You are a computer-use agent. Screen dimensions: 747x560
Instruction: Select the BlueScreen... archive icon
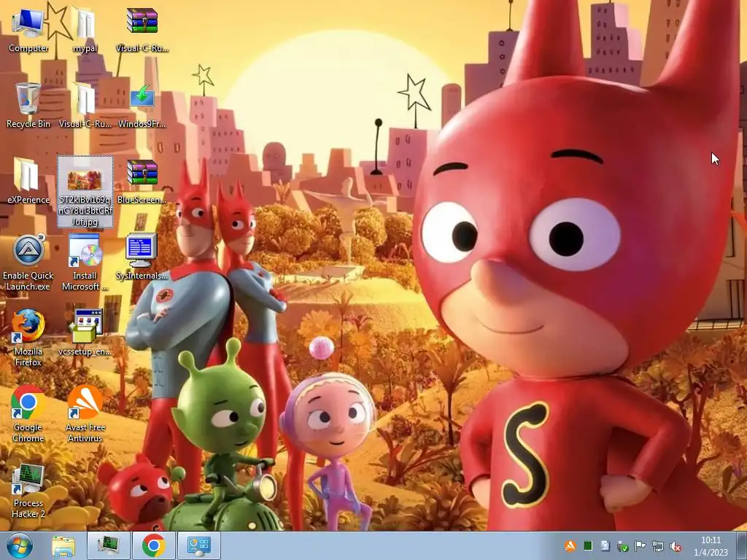[x=142, y=181]
